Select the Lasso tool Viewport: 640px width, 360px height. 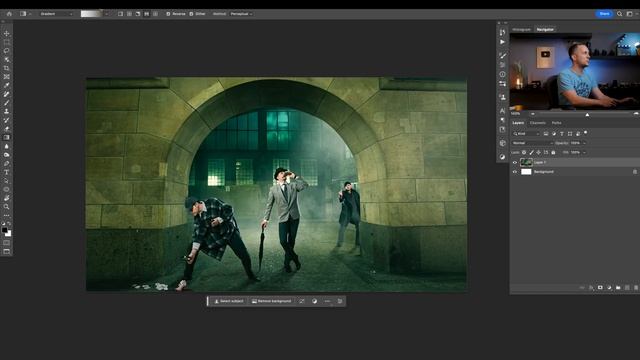point(7,51)
